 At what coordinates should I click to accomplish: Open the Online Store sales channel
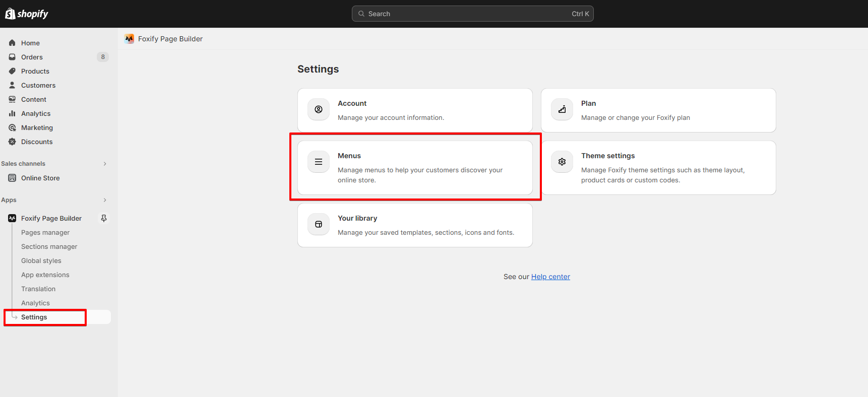click(x=40, y=178)
